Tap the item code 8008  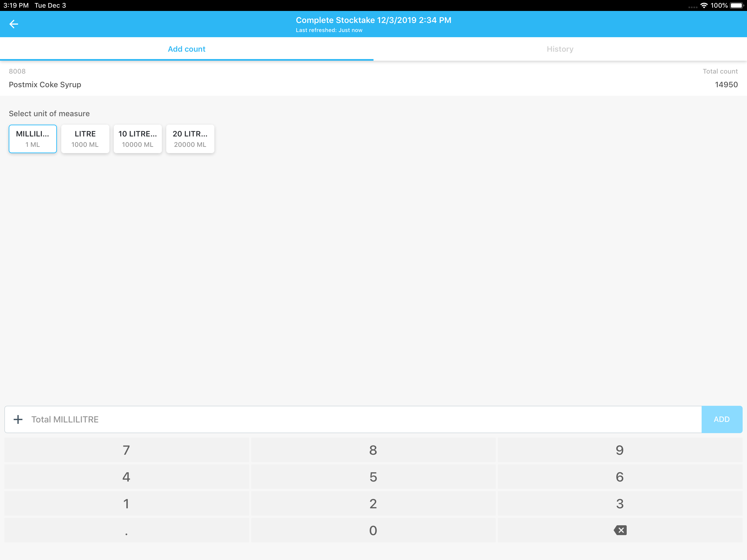click(x=17, y=71)
